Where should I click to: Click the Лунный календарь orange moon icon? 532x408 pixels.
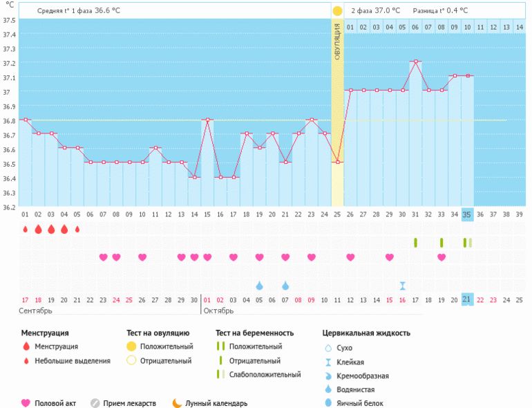pyautogui.click(x=177, y=403)
